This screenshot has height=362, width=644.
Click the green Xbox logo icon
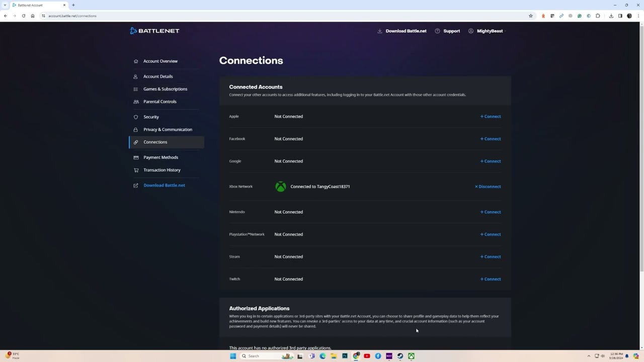pyautogui.click(x=281, y=187)
